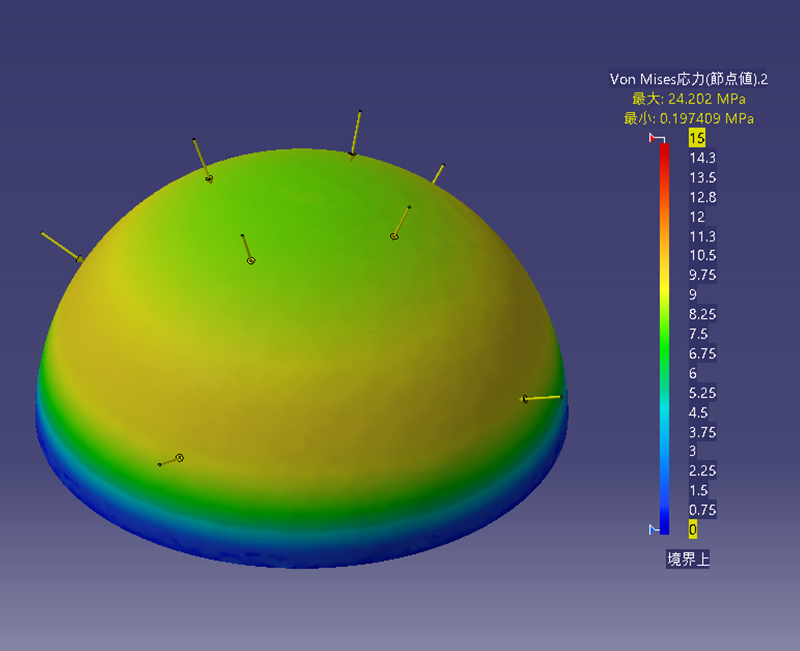Image resolution: width=800 pixels, height=651 pixels.
Task: Click the blue lower-limit marker on the color bar
Action: [656, 528]
